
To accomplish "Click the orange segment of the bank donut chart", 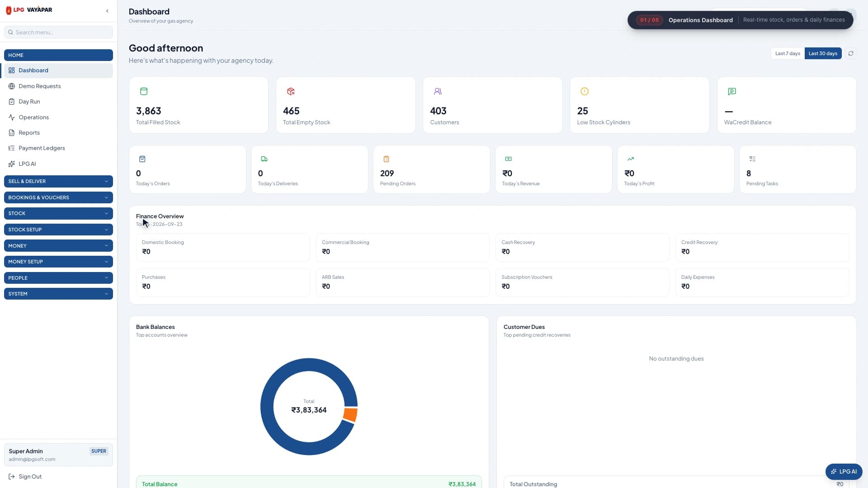I will tap(350, 415).
